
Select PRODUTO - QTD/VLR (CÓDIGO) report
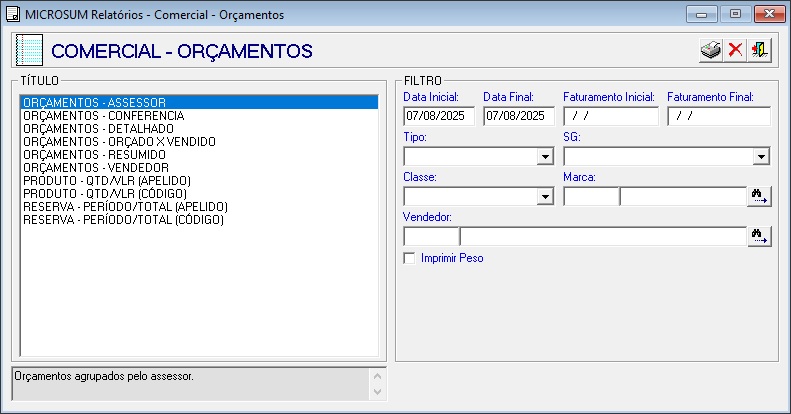[x=199, y=194]
